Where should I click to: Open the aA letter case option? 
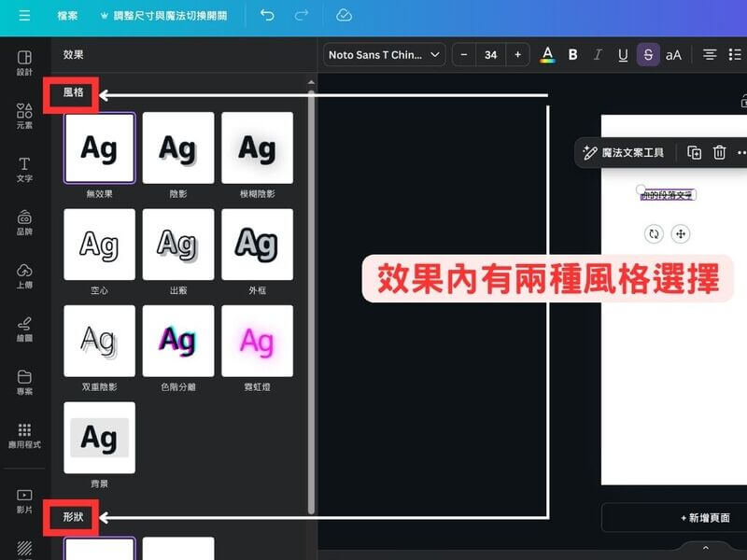point(673,55)
